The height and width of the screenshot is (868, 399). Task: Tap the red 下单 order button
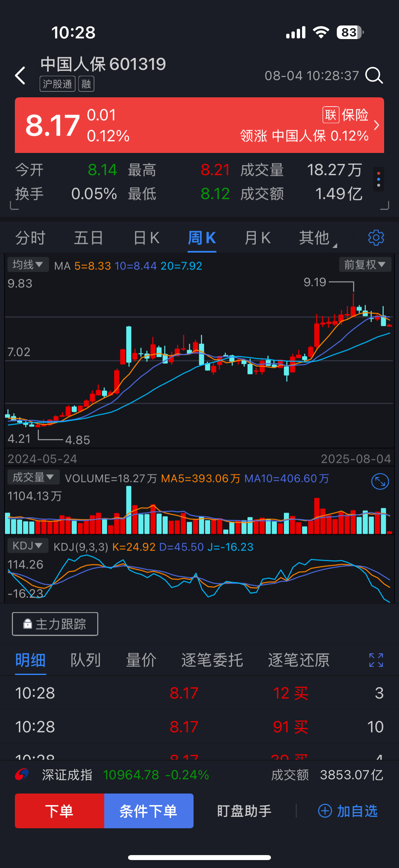click(60, 811)
